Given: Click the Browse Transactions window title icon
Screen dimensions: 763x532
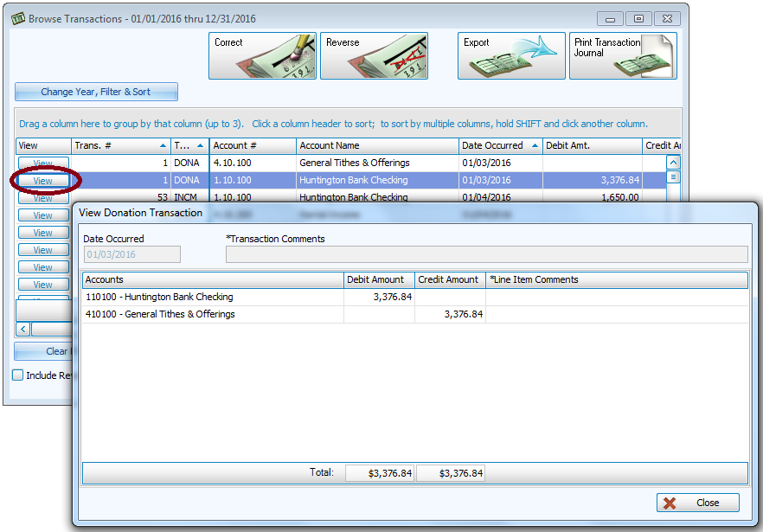Looking at the screenshot, I should coord(17,18).
